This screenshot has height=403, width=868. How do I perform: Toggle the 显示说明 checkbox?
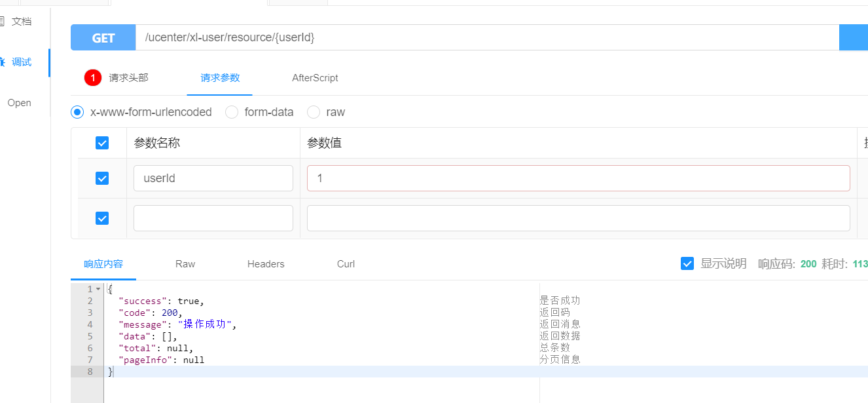pos(687,263)
